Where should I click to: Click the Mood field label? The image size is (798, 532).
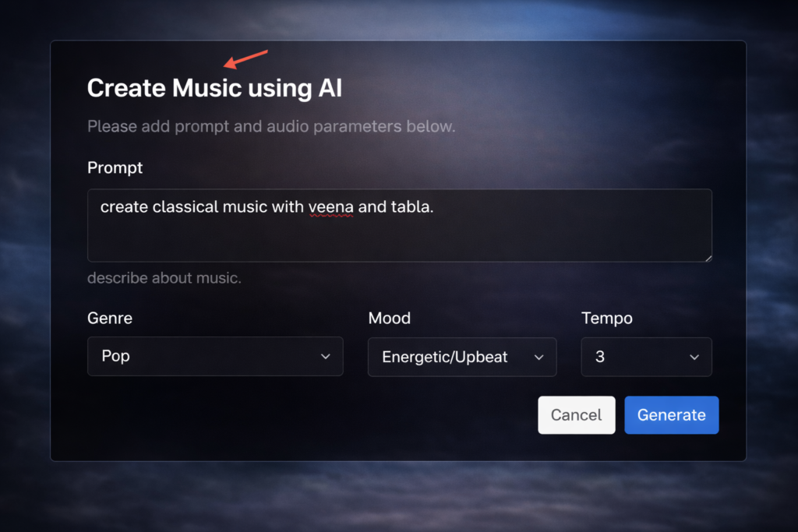390,318
